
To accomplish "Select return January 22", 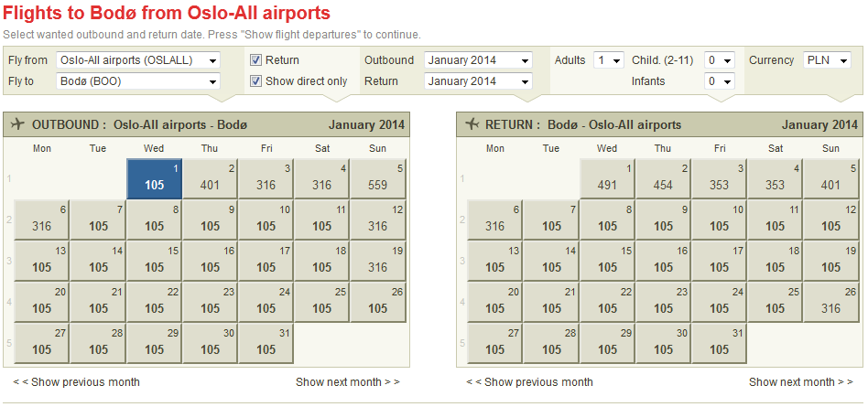I will tap(608, 302).
